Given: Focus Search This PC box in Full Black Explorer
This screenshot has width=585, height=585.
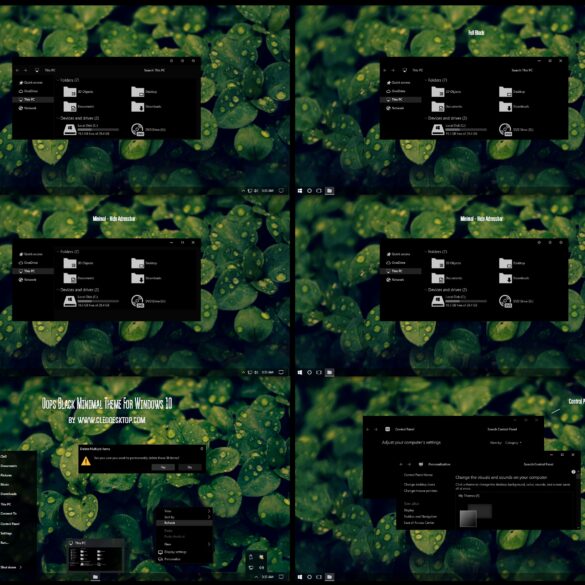Looking at the screenshot, I should tap(522, 70).
